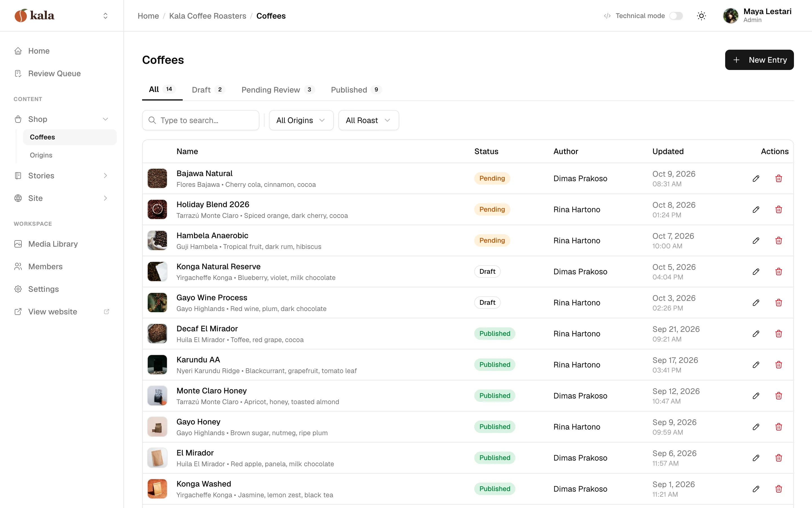Viewport: 812px width, 508px height.
Task: Edit the Gayo Honey coffee
Action: [x=756, y=427]
